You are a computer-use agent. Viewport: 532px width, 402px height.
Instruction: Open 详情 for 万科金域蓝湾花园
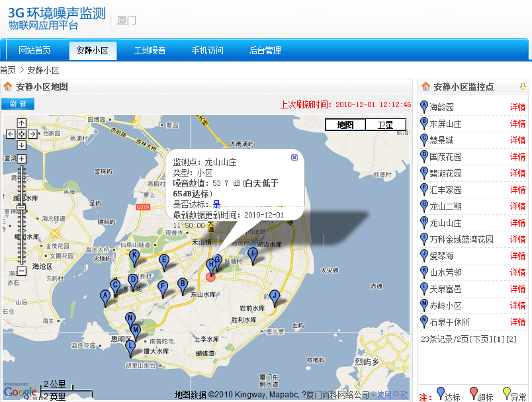click(517, 239)
